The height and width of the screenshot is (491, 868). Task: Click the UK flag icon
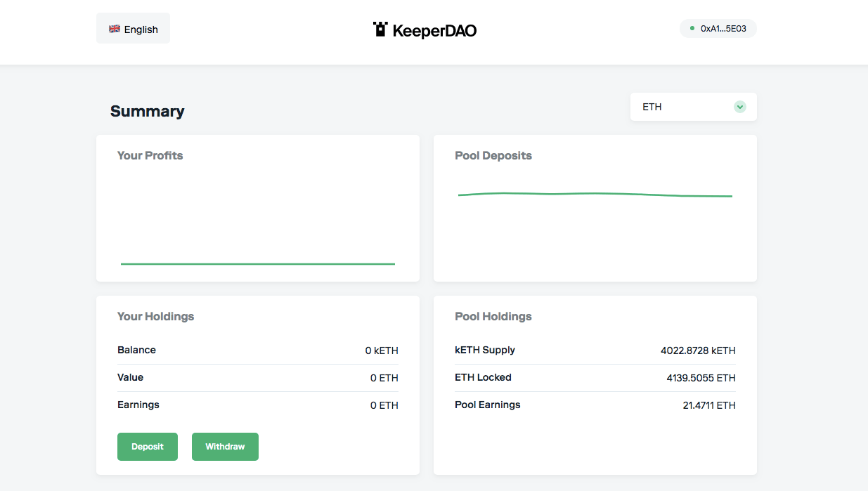115,29
